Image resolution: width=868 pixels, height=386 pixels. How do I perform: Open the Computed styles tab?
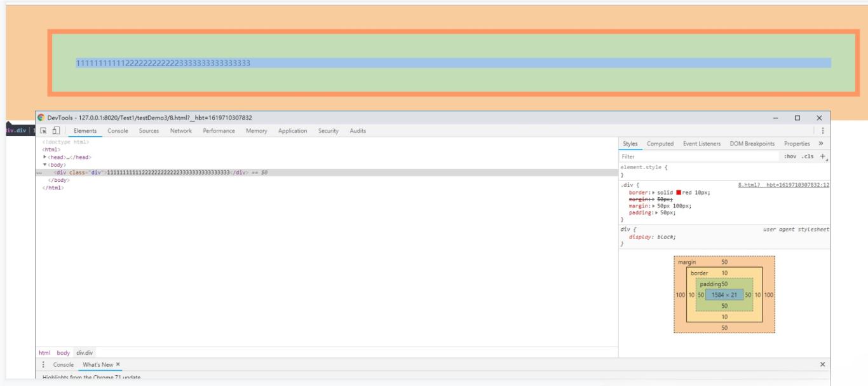click(660, 144)
